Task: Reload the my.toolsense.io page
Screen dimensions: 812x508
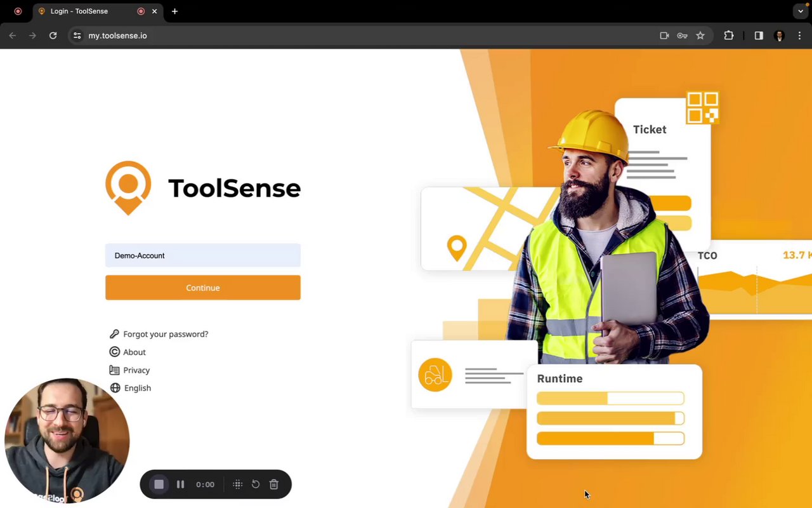Action: [x=53, y=36]
